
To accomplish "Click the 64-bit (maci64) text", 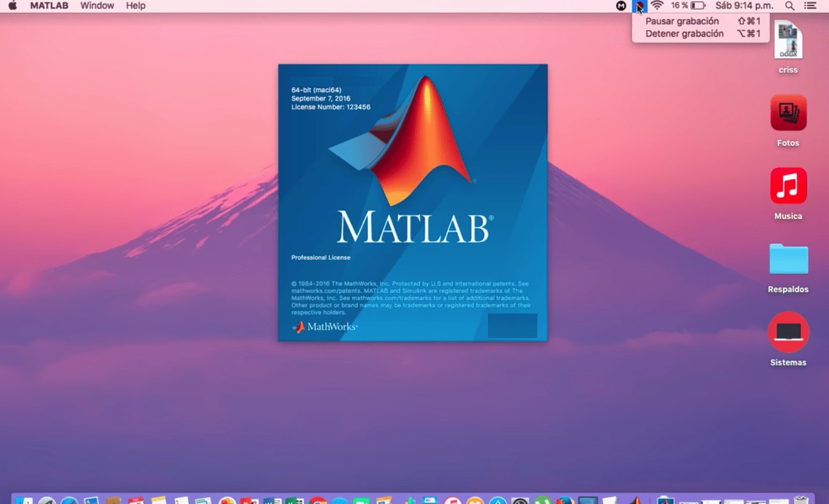I will click(316, 90).
